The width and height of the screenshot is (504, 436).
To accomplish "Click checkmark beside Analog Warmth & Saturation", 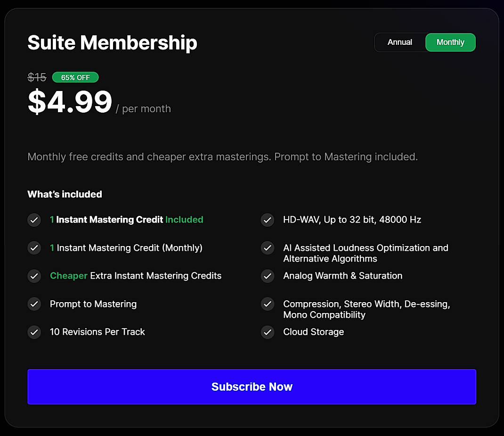I will pos(268,276).
